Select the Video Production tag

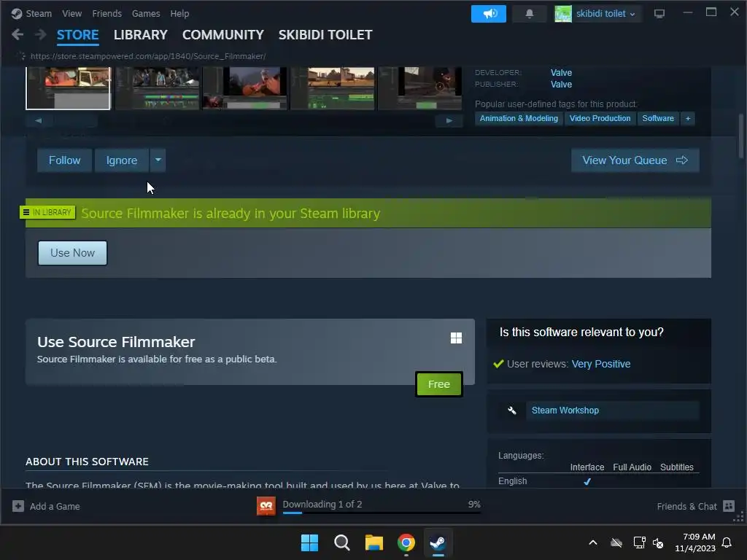[600, 119]
